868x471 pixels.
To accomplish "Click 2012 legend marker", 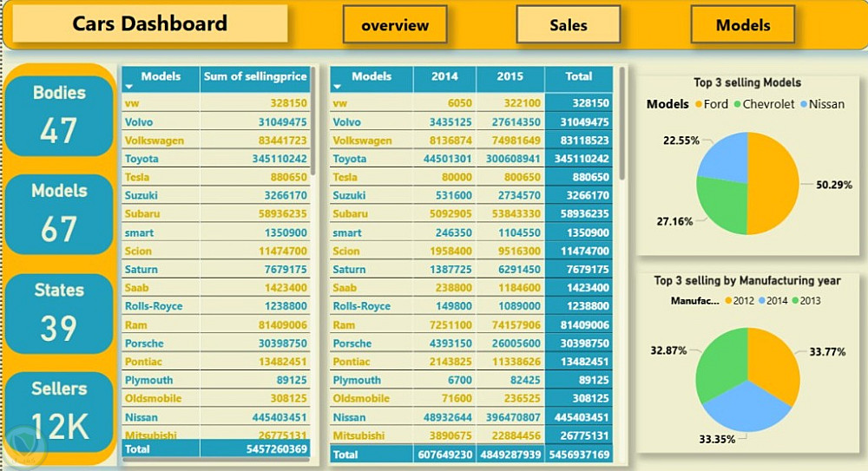I will point(728,300).
